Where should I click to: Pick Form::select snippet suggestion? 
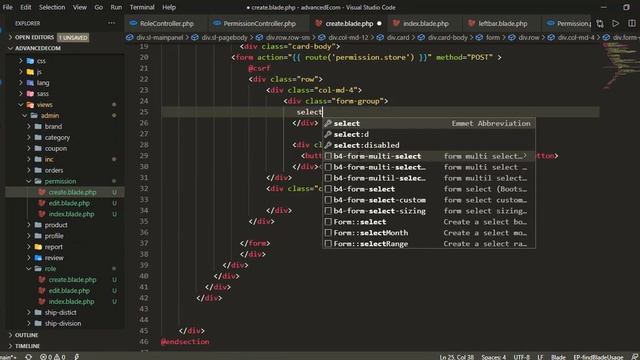[429, 222]
